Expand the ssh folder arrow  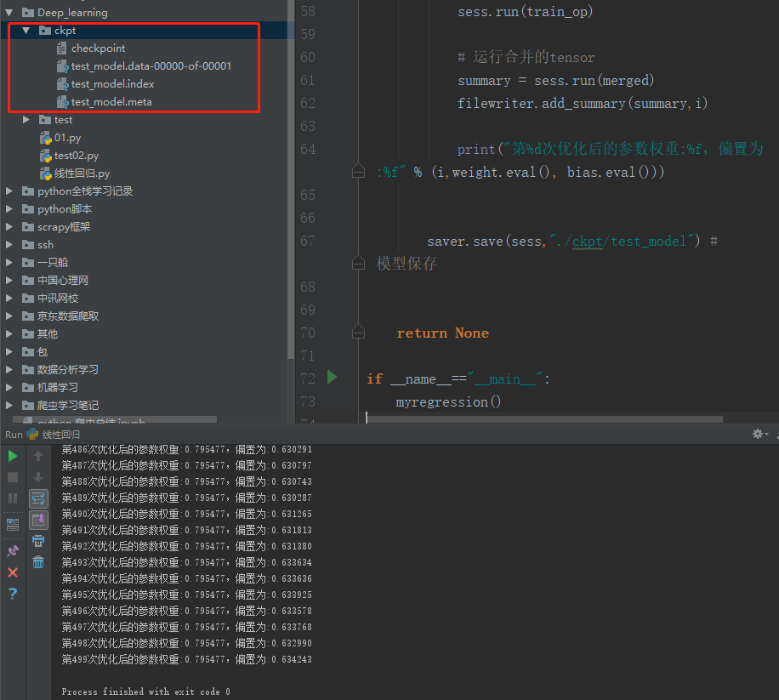pyautogui.click(x=9, y=244)
